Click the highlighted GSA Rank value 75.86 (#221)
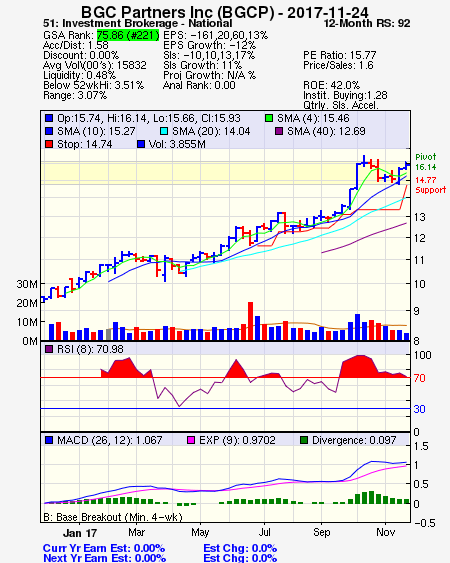The height and width of the screenshot is (563, 450). 128,35
